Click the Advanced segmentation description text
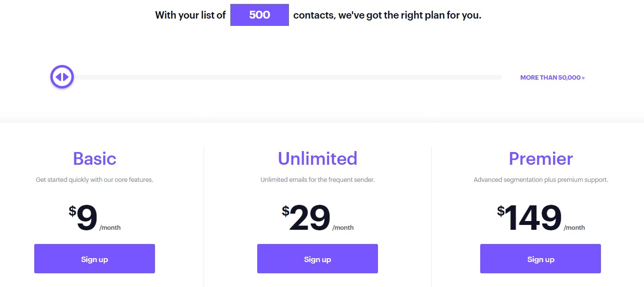 pos(540,180)
